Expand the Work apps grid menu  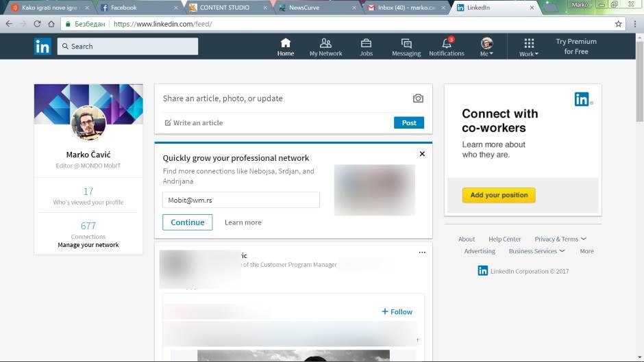[529, 47]
